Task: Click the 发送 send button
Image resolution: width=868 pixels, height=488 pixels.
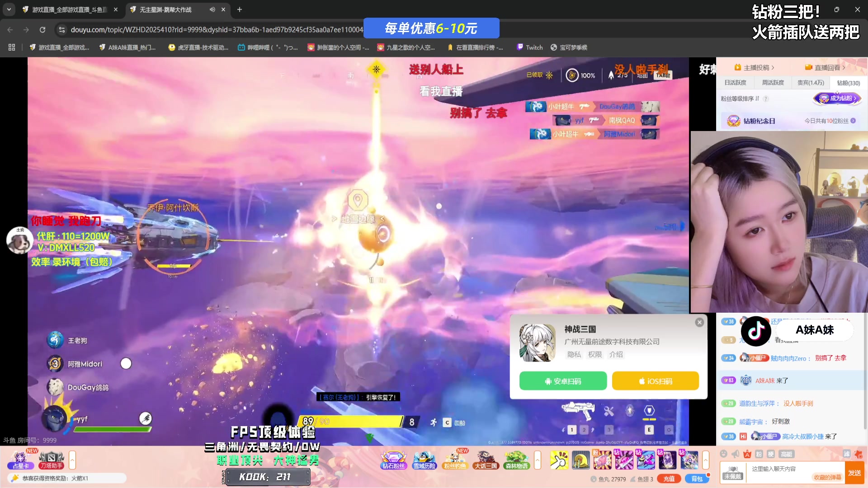Action: (854, 473)
